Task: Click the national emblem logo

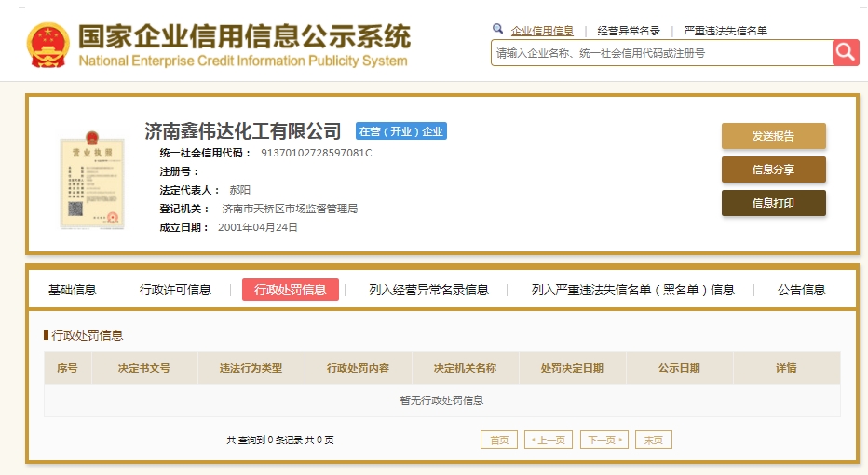Action: point(48,45)
